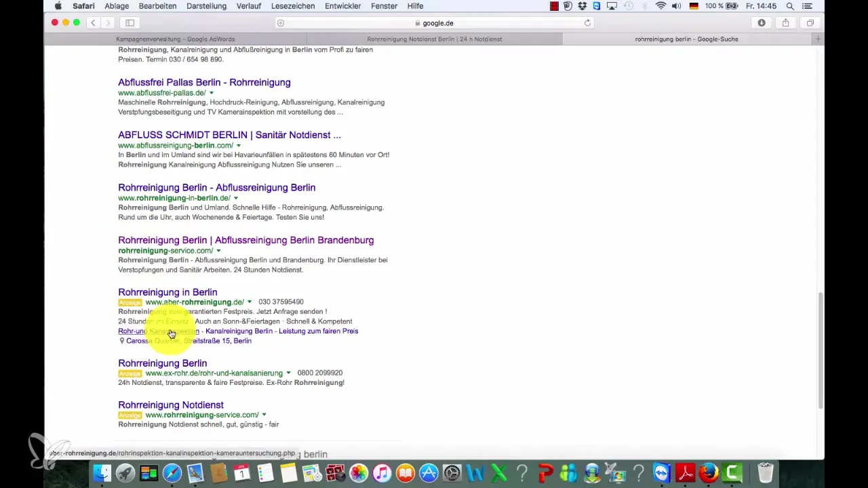The height and width of the screenshot is (488, 868).
Task: Click the Safari forward arrow button
Action: point(108,22)
